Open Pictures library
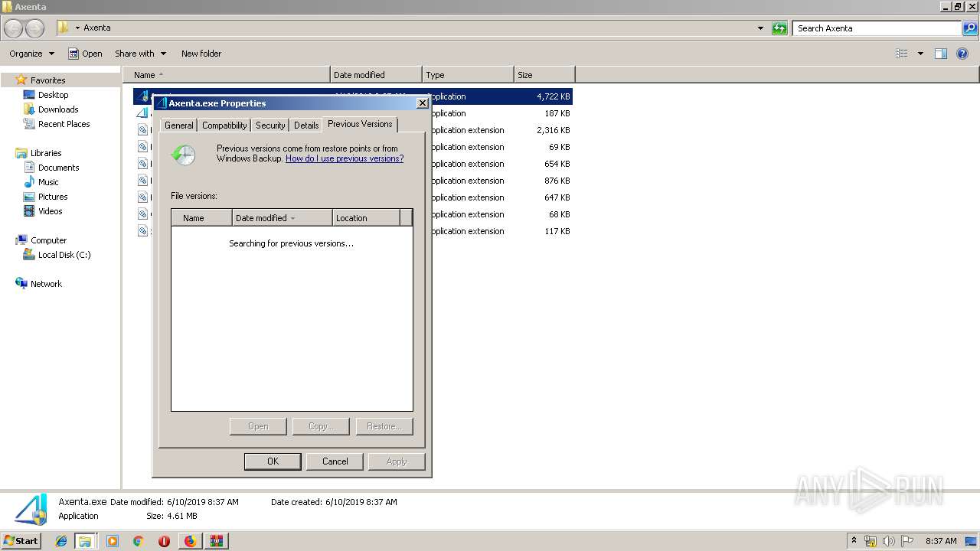 (x=53, y=197)
